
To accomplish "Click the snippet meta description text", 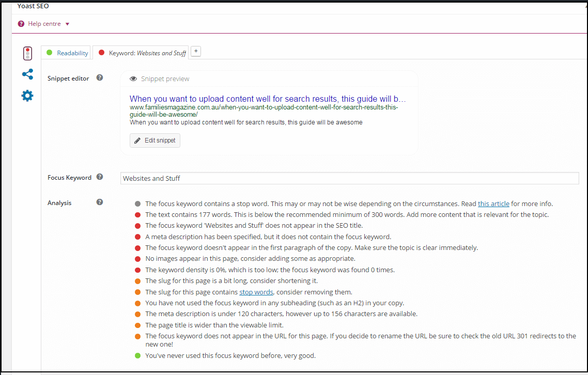I will (246, 122).
